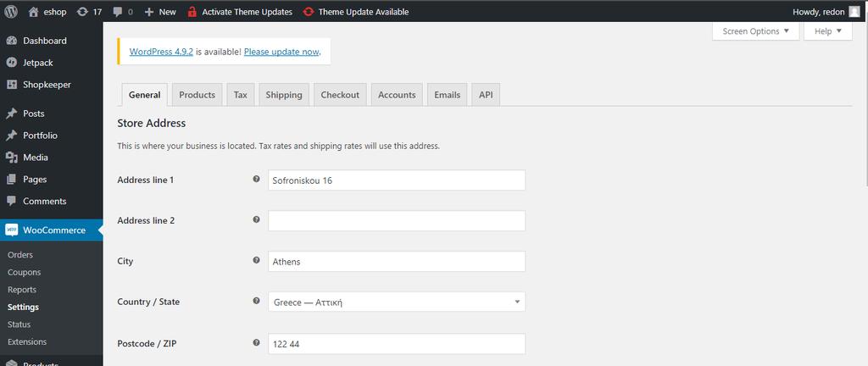The image size is (868, 366).
Task: Click the red Theme Update Available icon
Action: pyautogui.click(x=309, y=12)
